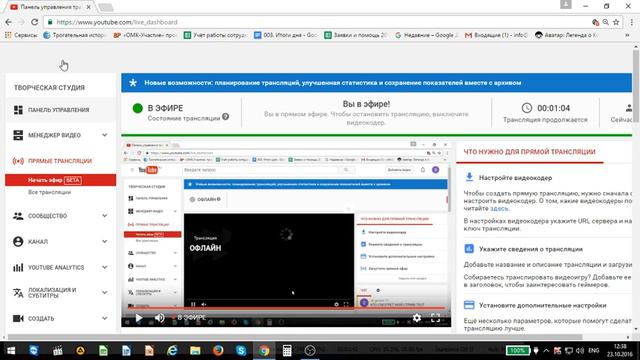640x360 pixels.
Task: Click the system tray volume icon
Action: (580, 351)
